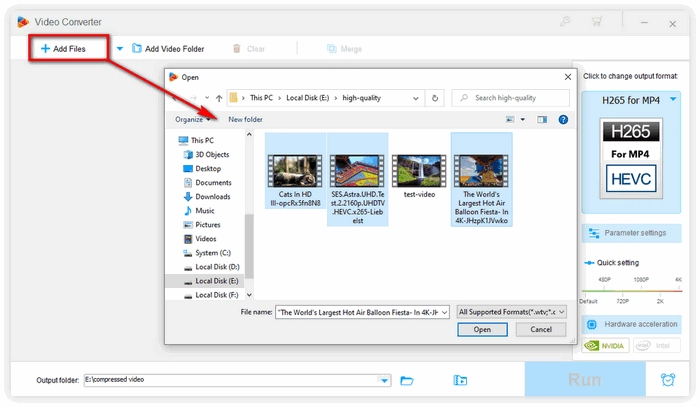Open the Add Files dropdown arrow

[x=120, y=49]
